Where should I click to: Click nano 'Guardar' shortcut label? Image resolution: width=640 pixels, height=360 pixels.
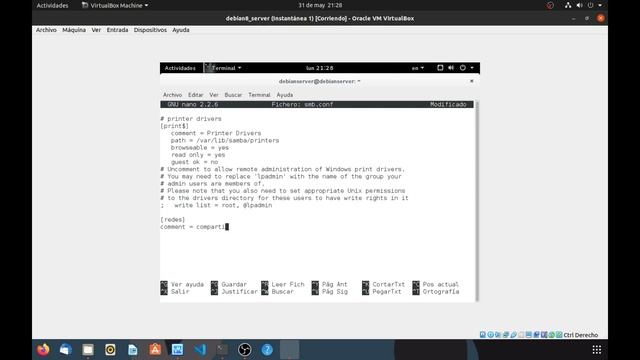pyautogui.click(x=234, y=284)
